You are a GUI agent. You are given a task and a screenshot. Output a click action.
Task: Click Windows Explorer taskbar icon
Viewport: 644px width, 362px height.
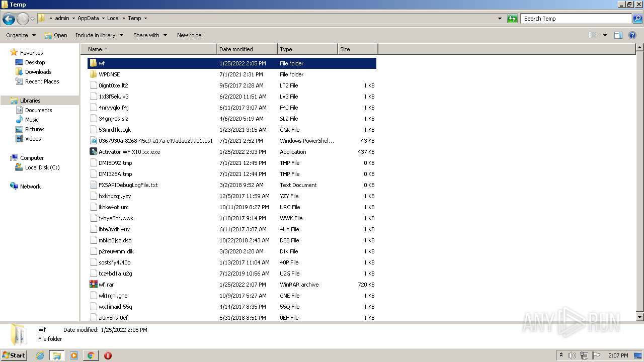[56, 355]
